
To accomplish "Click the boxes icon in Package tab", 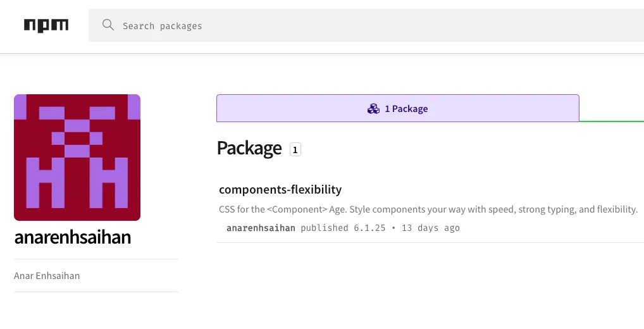I will point(373,109).
